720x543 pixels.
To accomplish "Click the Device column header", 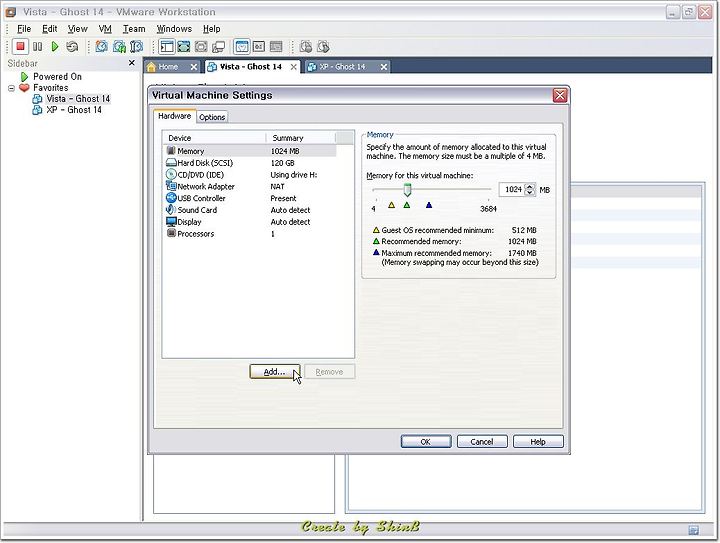I will coord(214,138).
